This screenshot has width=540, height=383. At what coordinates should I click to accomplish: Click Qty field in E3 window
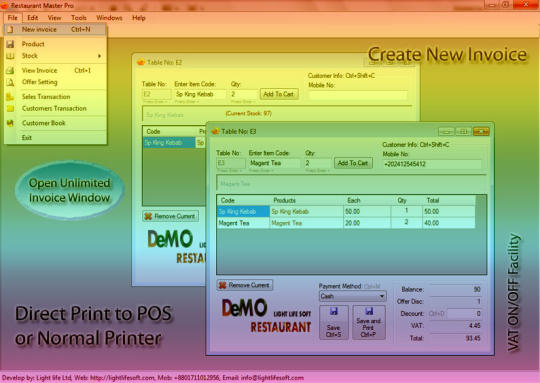click(318, 163)
